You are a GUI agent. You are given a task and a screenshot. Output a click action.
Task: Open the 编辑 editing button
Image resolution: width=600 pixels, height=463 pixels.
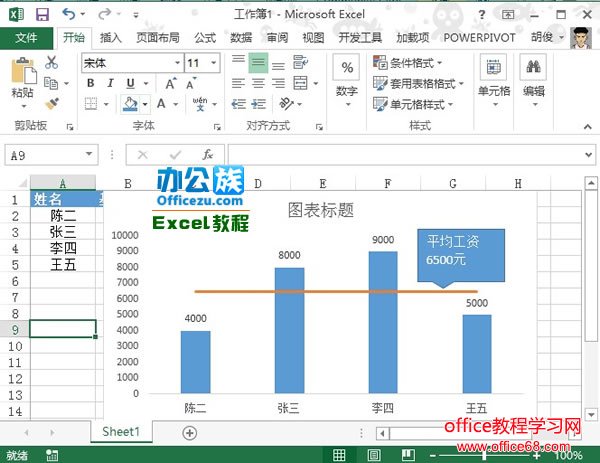click(534, 81)
